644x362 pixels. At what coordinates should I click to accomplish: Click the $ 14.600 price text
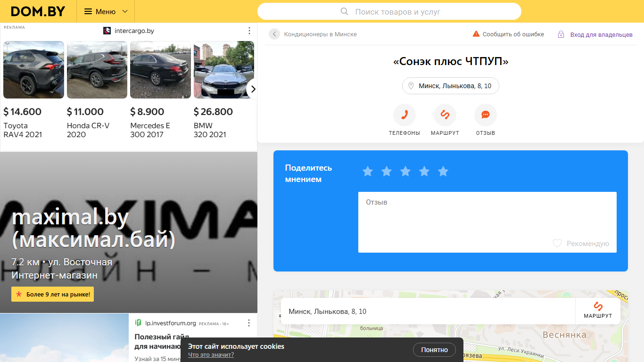click(x=23, y=112)
